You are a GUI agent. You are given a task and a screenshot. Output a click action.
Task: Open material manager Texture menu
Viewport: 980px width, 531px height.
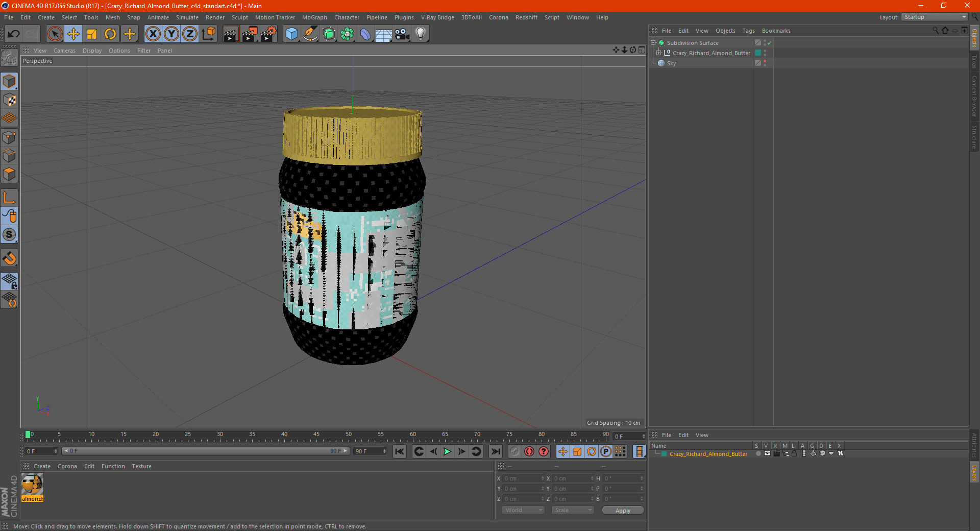point(141,466)
